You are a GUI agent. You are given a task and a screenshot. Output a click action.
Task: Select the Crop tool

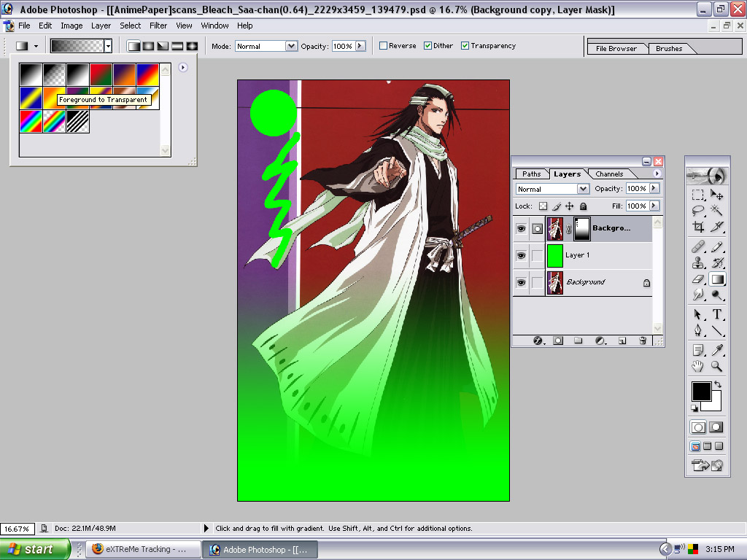[698, 227]
